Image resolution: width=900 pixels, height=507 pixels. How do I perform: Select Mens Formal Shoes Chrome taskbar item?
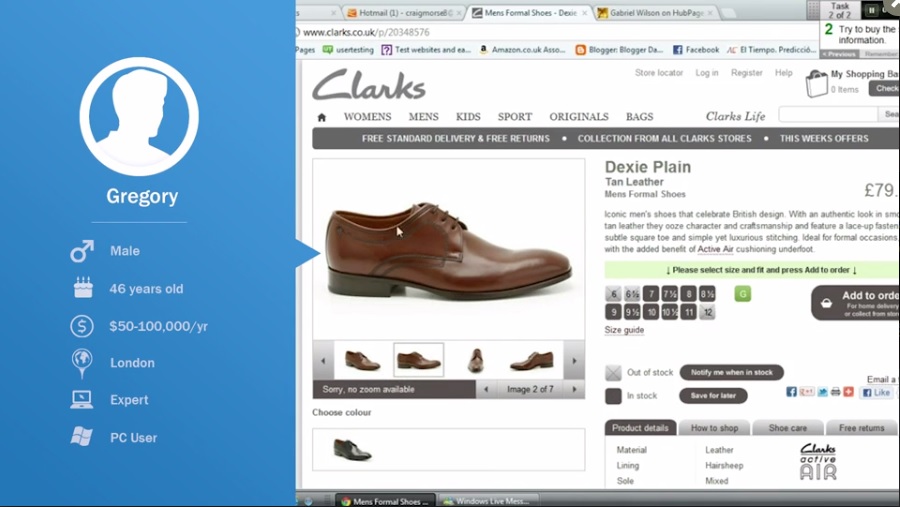pos(385,501)
